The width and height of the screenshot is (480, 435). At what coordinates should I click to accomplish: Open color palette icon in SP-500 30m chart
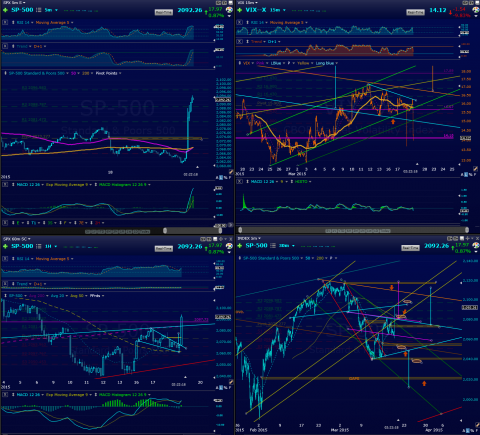pyautogui.click(x=475, y=246)
